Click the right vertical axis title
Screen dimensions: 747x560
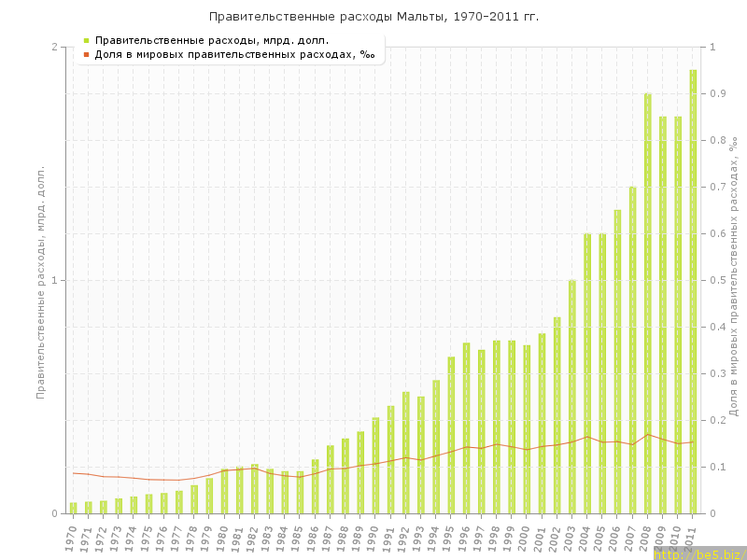click(x=734, y=275)
